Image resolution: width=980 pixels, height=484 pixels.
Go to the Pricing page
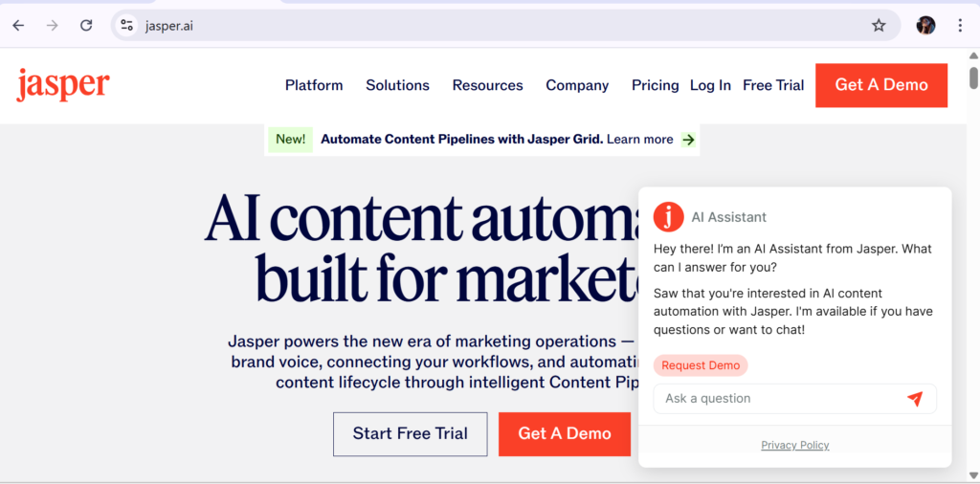pyautogui.click(x=655, y=85)
